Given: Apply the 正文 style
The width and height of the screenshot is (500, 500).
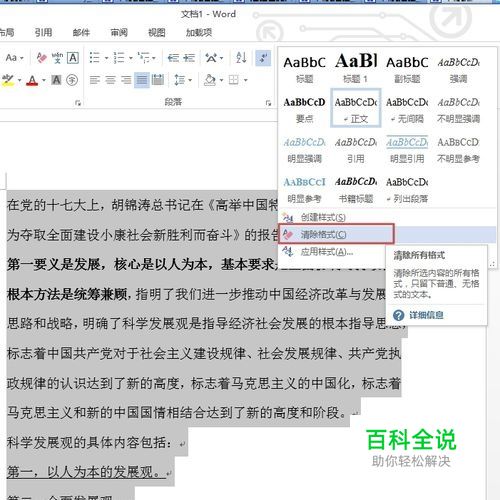Looking at the screenshot, I should pos(356,108).
